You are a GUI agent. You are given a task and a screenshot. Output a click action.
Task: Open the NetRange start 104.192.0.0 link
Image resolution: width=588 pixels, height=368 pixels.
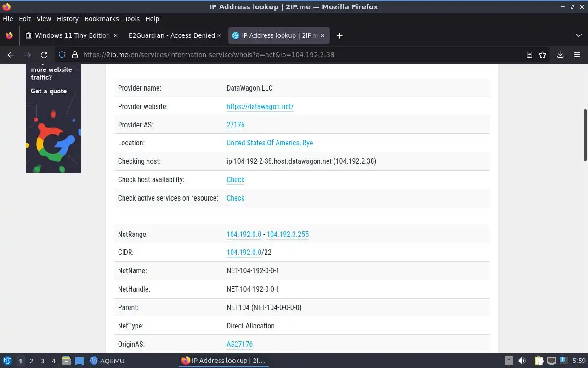[244, 234]
